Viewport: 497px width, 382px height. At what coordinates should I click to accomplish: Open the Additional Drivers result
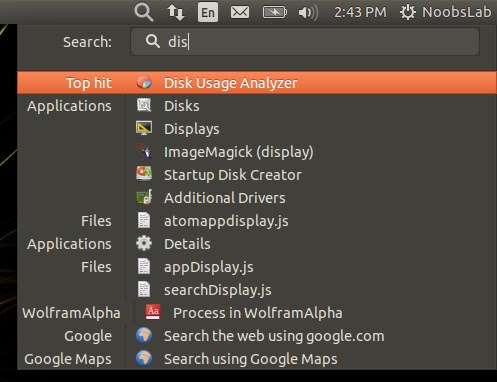225,198
